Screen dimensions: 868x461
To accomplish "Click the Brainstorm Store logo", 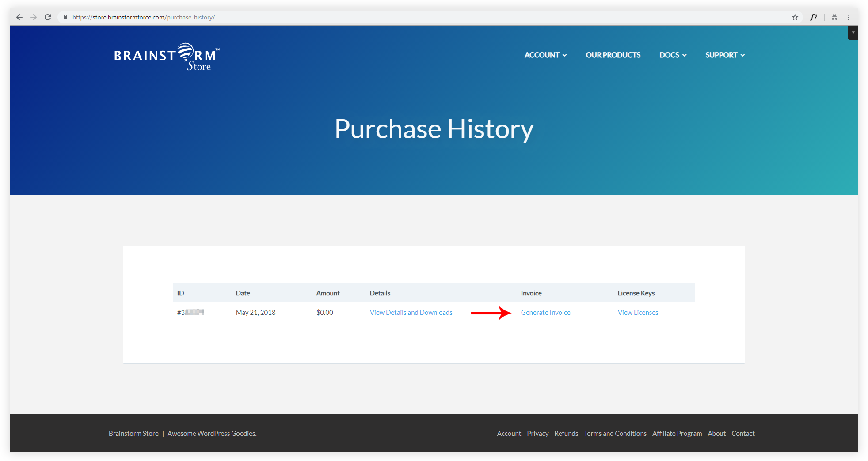I will (167, 57).
